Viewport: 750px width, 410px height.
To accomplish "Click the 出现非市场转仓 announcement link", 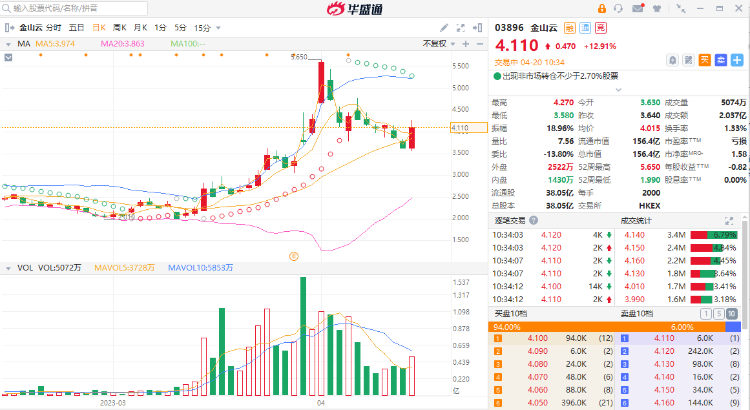I will click(560, 76).
